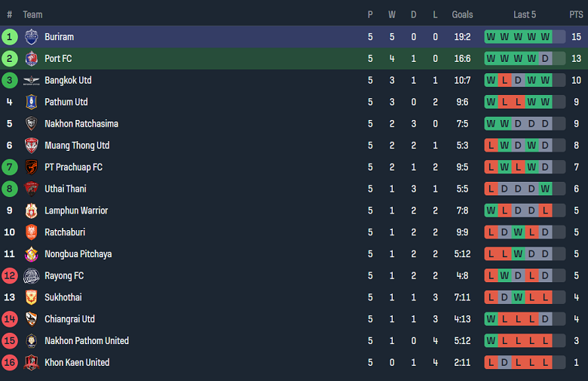
Task: Sort table by PTS column header
Action: [576, 14]
